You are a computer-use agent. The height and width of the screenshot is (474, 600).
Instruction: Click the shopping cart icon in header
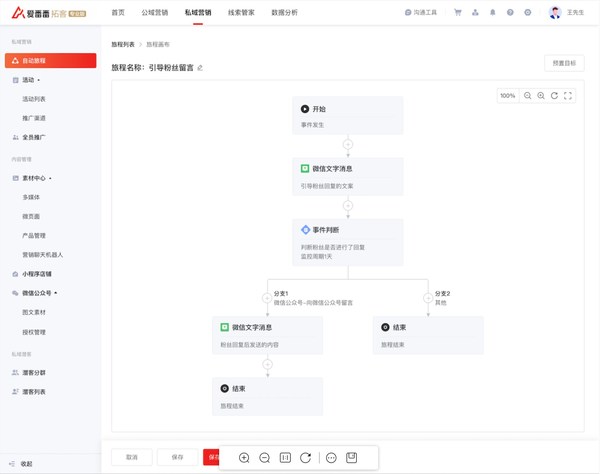(458, 13)
